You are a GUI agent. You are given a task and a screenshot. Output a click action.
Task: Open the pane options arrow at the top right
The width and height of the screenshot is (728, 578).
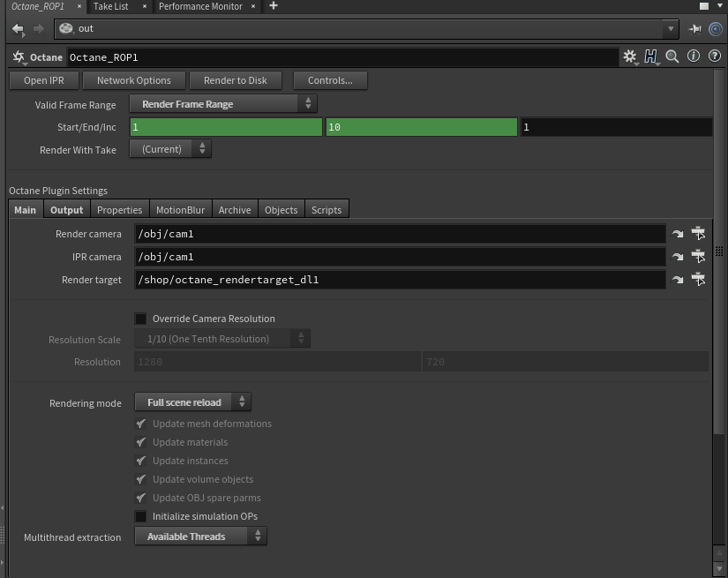(x=720, y=6)
